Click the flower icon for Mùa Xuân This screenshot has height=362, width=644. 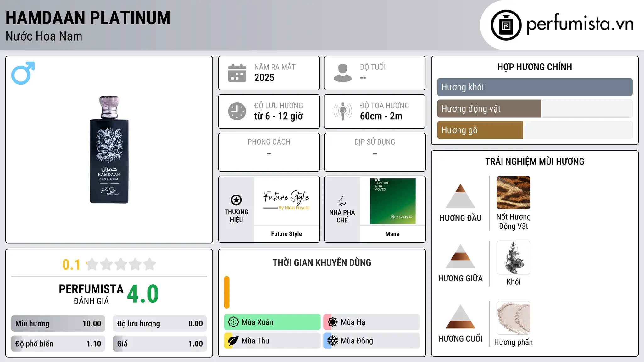pos(233,322)
